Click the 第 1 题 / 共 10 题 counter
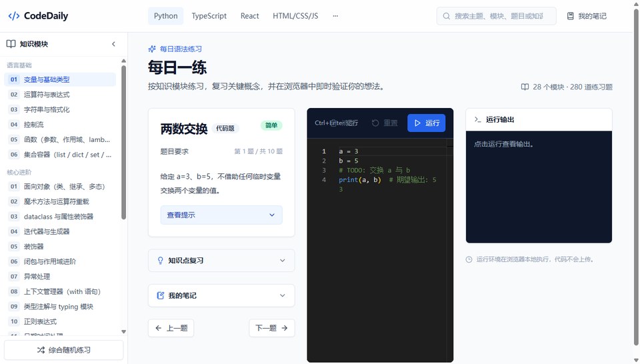Viewport: 640px width, 364px height. coord(259,151)
